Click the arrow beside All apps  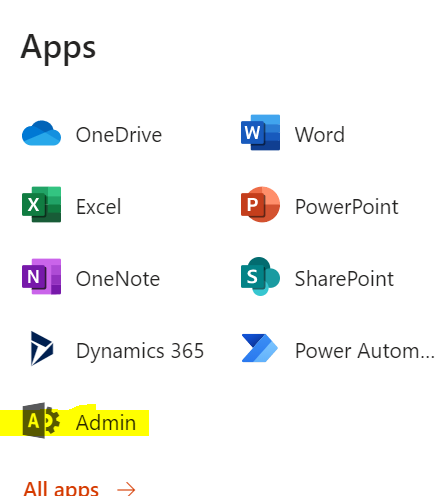(126, 489)
